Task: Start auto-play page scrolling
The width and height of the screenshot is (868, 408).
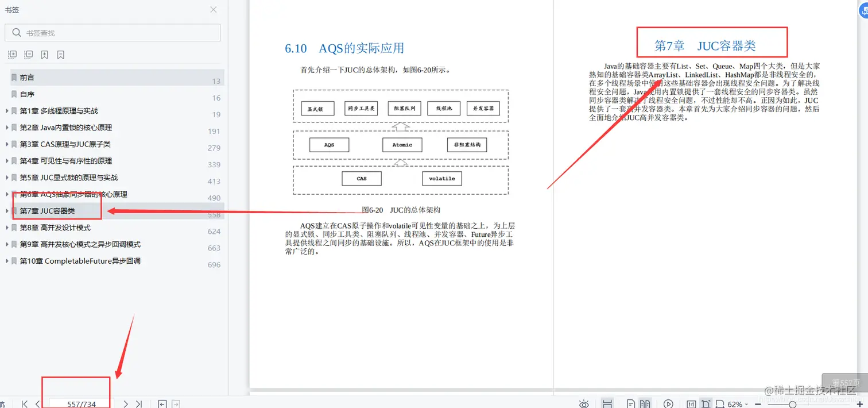Action: pyautogui.click(x=668, y=403)
